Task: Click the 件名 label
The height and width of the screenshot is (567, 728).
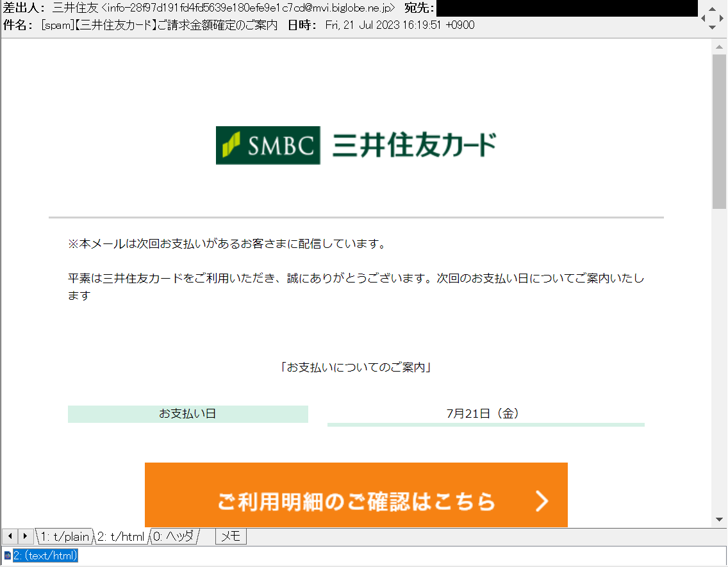Action: coord(18,25)
